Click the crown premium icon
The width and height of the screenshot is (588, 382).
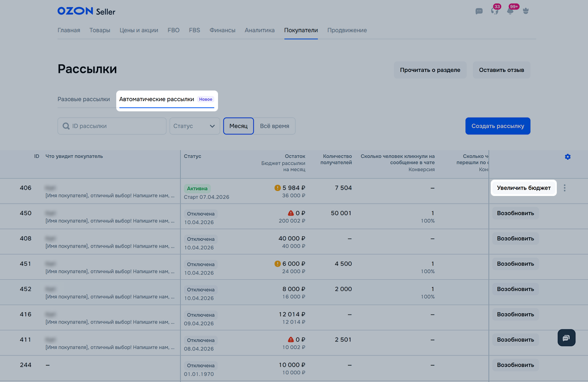526,11
